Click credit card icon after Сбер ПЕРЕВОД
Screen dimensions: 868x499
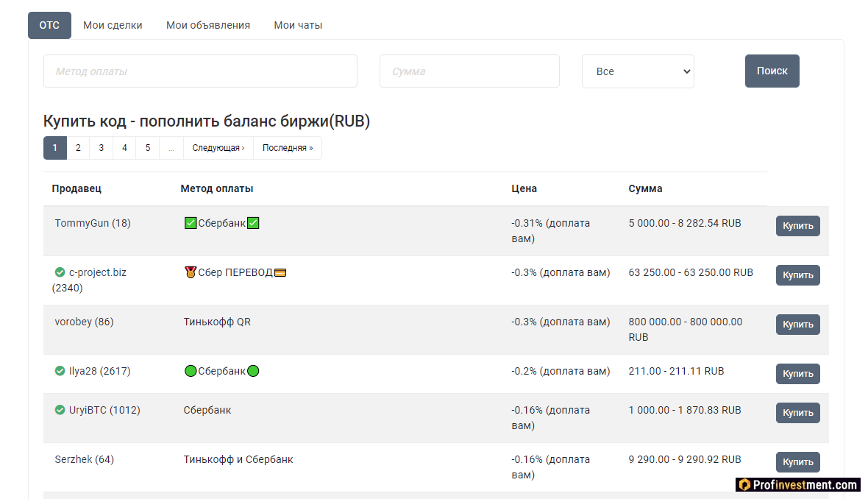pyautogui.click(x=280, y=272)
